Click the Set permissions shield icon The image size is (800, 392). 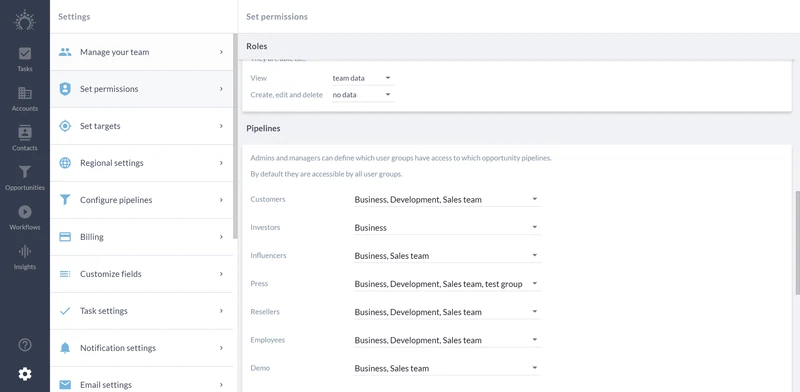[x=65, y=89]
